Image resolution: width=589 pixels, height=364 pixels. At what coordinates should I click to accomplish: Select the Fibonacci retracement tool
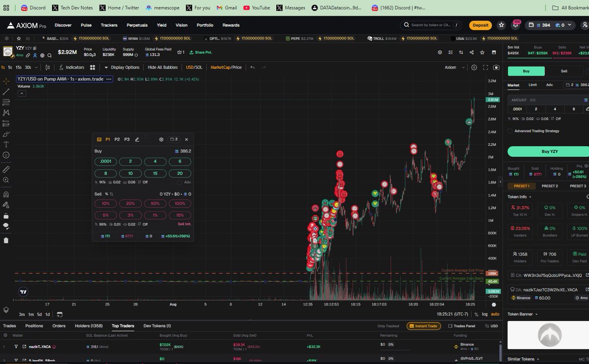tap(6, 102)
